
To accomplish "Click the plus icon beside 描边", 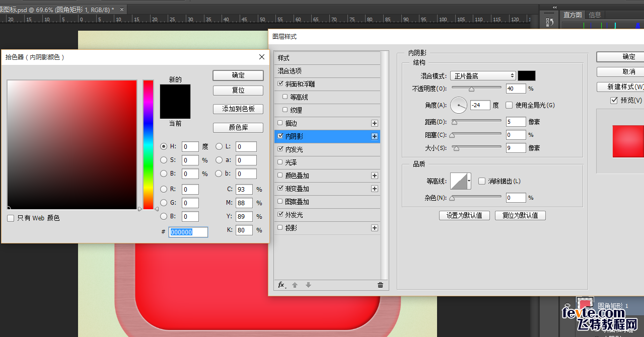I will [x=374, y=123].
